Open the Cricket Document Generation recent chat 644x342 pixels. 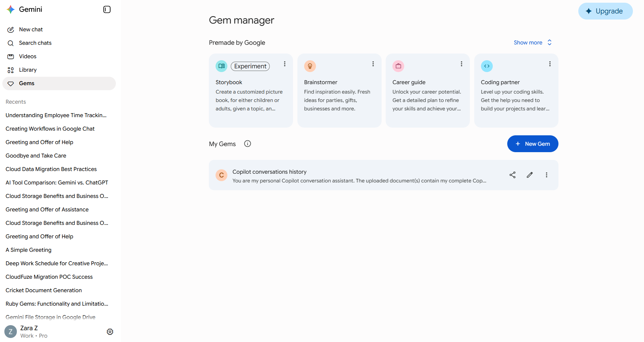(43, 290)
